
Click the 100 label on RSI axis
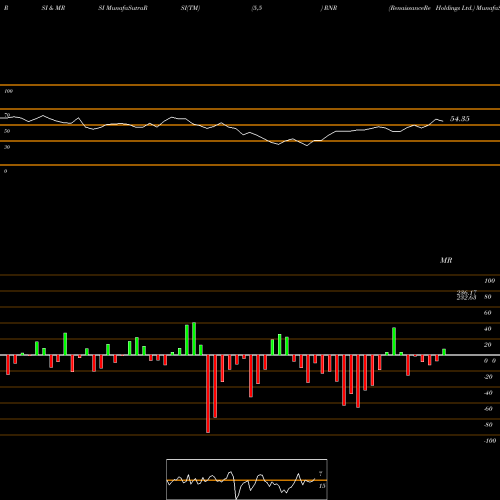coord(8,91)
